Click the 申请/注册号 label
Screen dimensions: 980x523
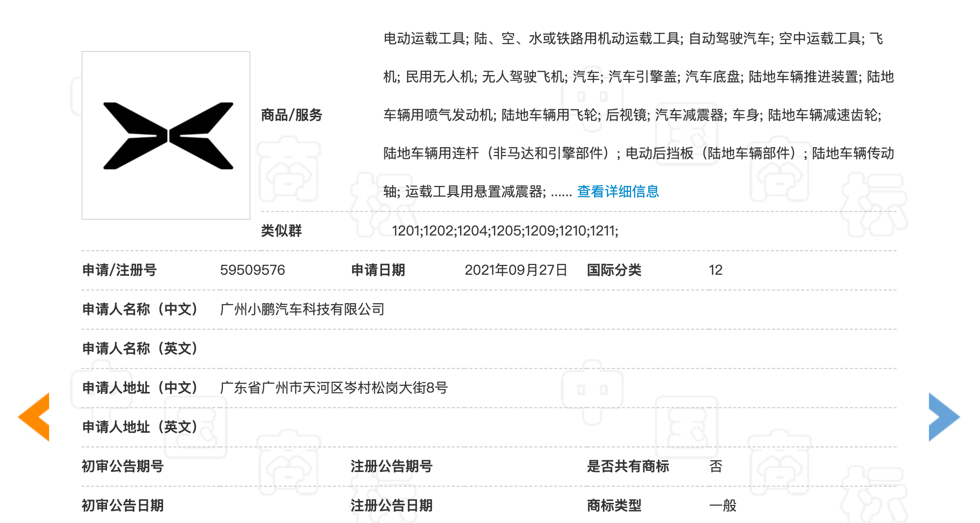click(119, 270)
